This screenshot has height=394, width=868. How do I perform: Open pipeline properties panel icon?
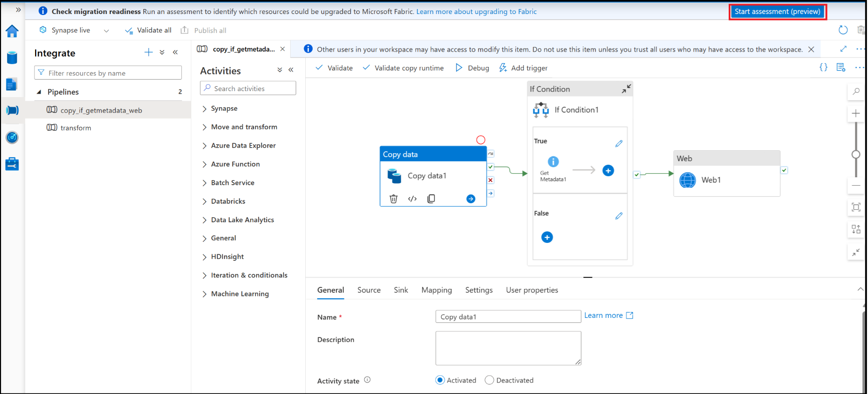(x=841, y=67)
